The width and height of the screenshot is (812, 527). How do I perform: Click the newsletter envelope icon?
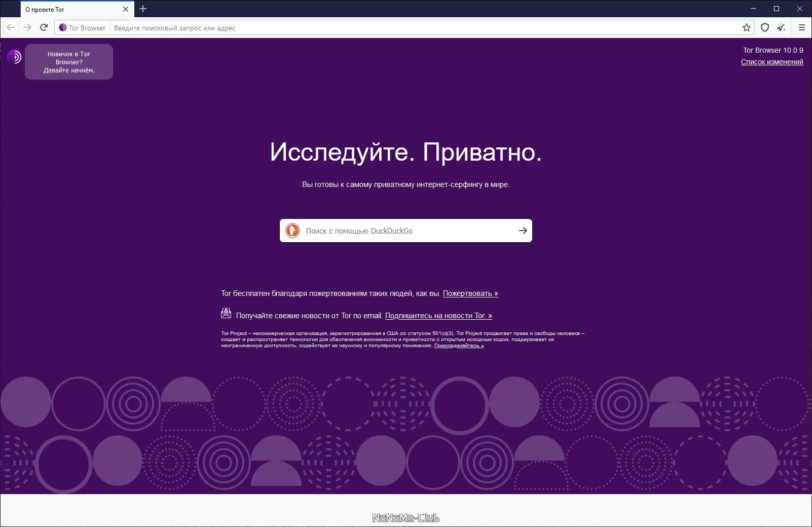coord(226,313)
